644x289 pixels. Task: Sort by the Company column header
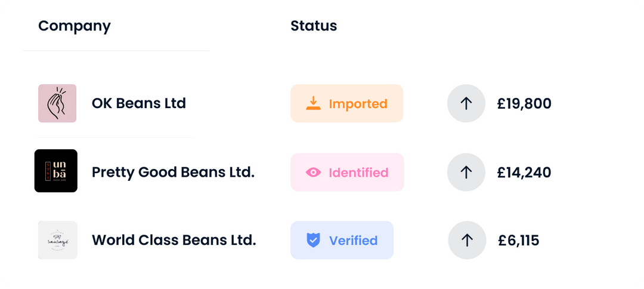pos(75,26)
